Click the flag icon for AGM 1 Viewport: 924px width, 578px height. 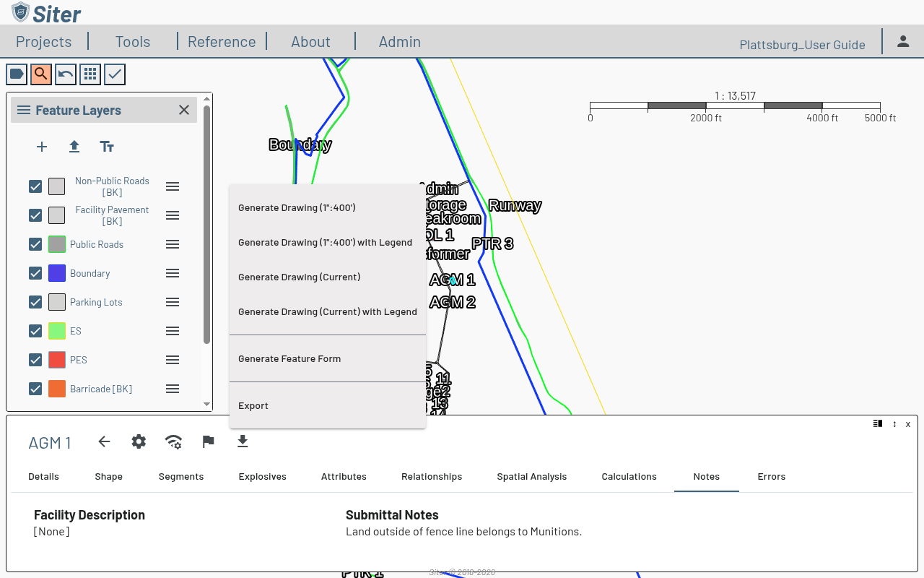(x=208, y=441)
